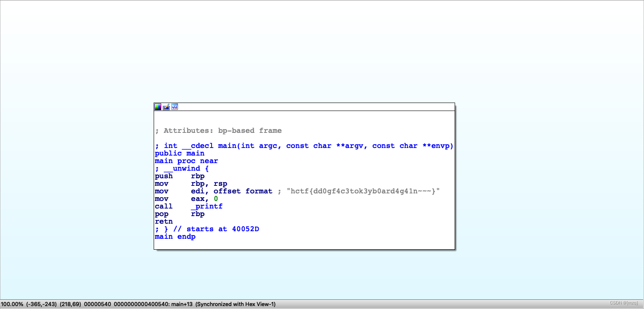
Task: Click the 00000540 offset in status bar
Action: [x=97, y=304]
